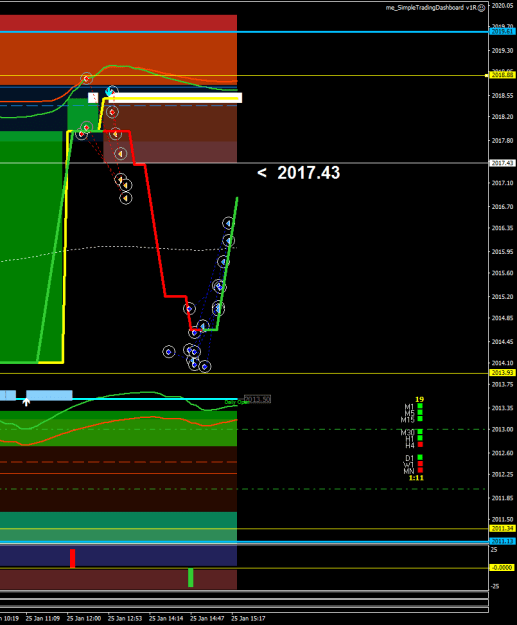Screen dimensions: 517x625
Task: Click the cyan down arrow signal icon
Action: tap(109, 92)
